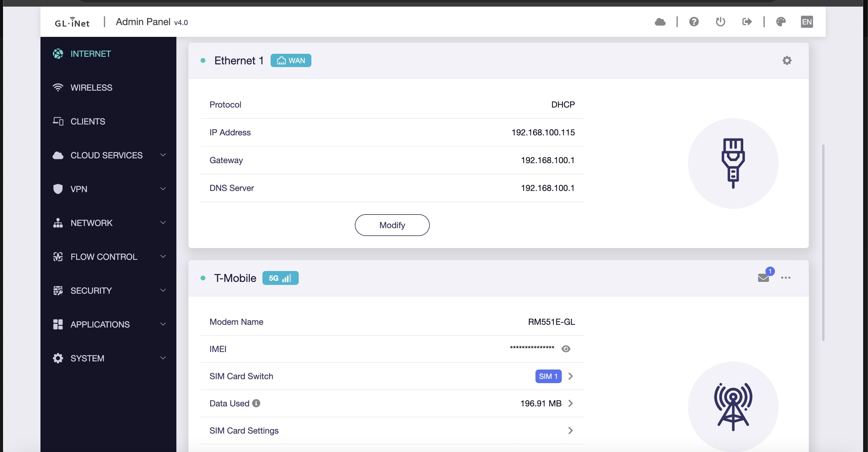This screenshot has height=452, width=868.
Task: Reveal the IMEI with eye icon
Action: (x=566, y=349)
